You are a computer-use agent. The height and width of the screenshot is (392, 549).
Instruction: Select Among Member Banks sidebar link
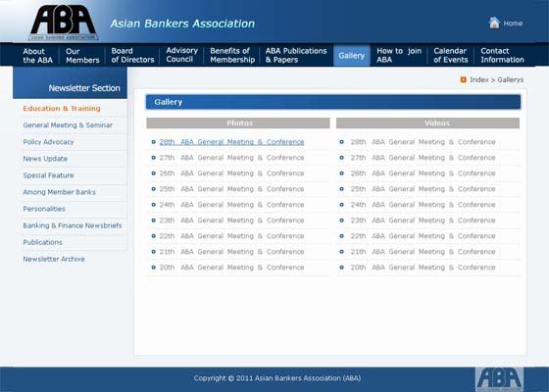(59, 192)
